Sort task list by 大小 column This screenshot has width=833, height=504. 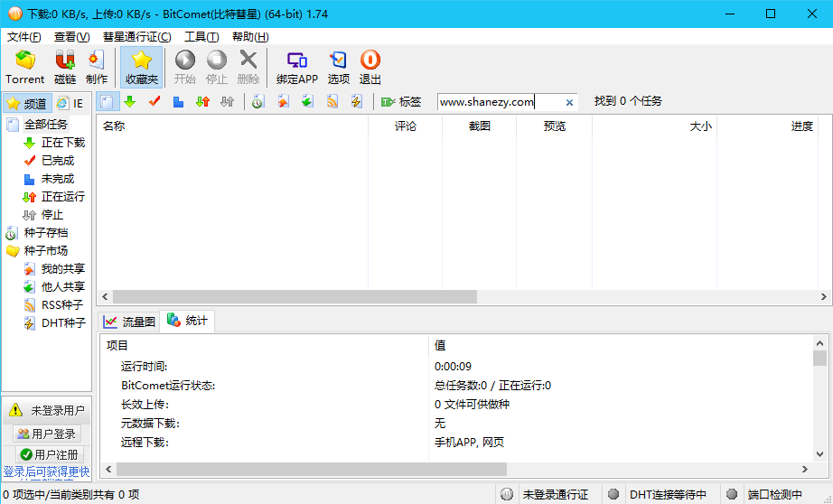click(654, 126)
